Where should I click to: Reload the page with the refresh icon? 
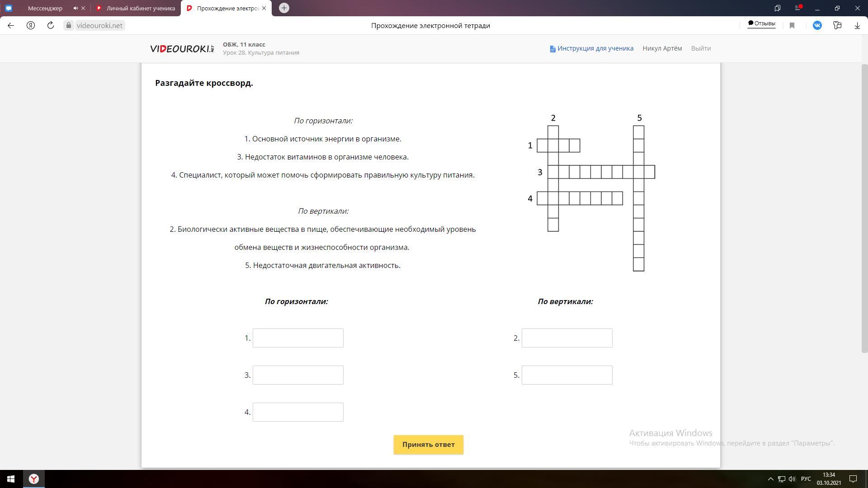tap(51, 25)
